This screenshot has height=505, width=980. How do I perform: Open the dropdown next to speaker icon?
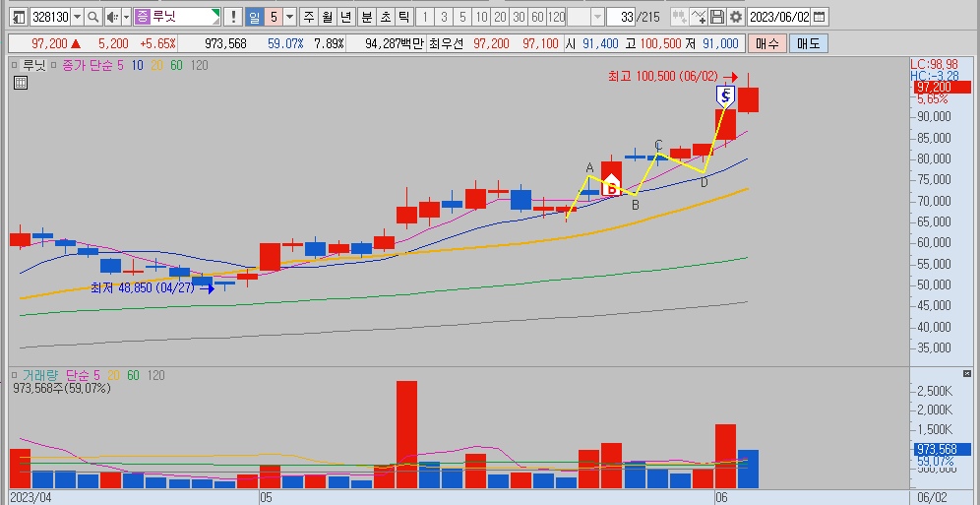126,17
